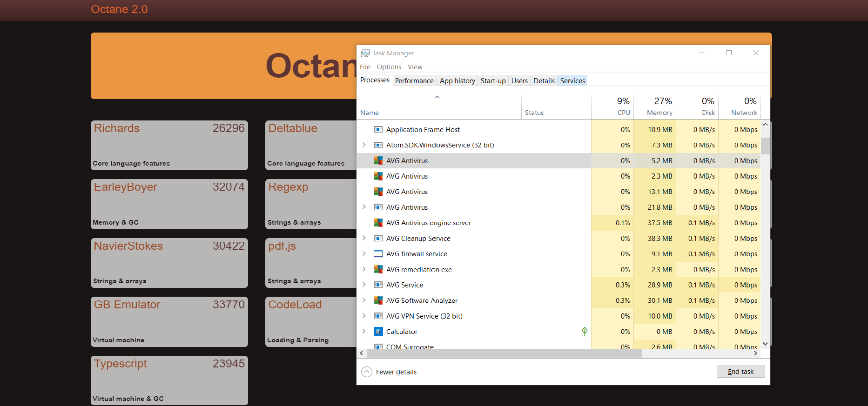Click the AVG Software Analyzer icon
Viewport: 868px width, 406px height.
pyautogui.click(x=378, y=300)
